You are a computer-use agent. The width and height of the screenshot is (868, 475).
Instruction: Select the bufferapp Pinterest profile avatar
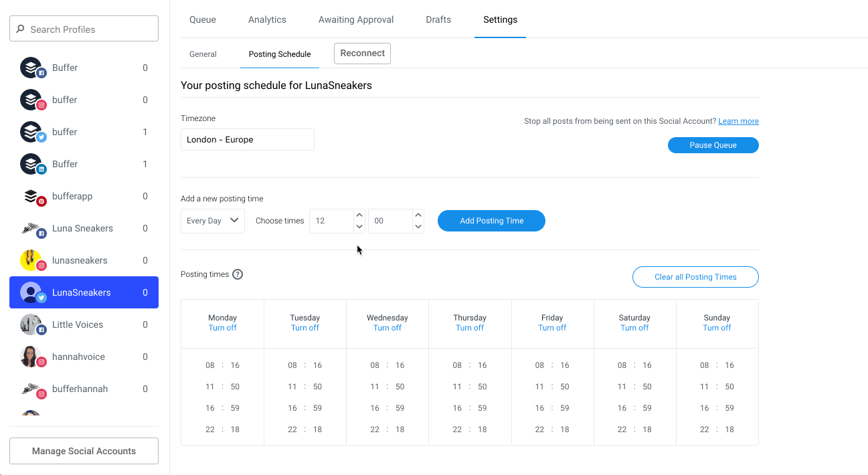[31, 196]
